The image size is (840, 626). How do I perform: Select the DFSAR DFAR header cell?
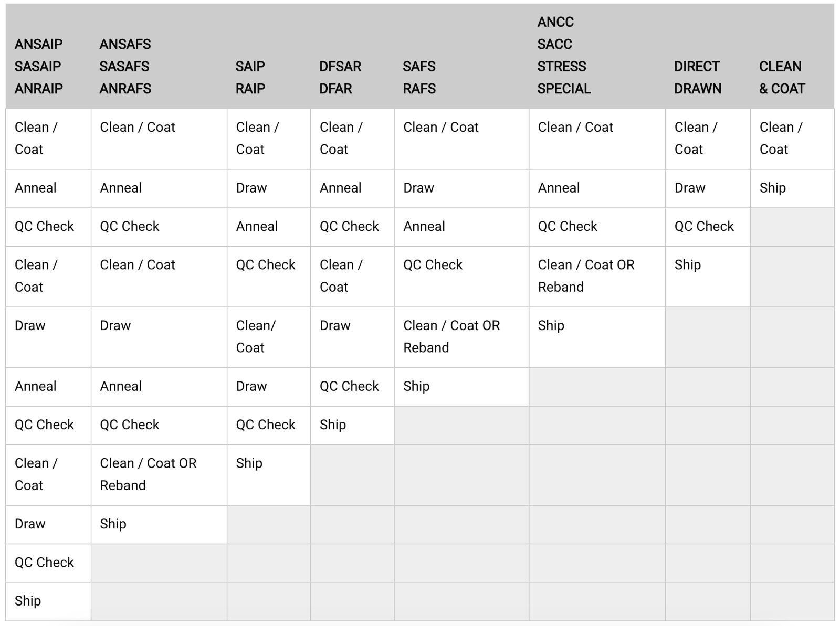[x=340, y=77]
